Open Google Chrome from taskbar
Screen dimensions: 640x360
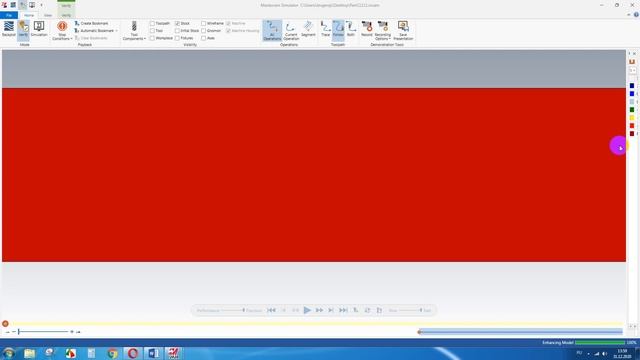coord(112,353)
